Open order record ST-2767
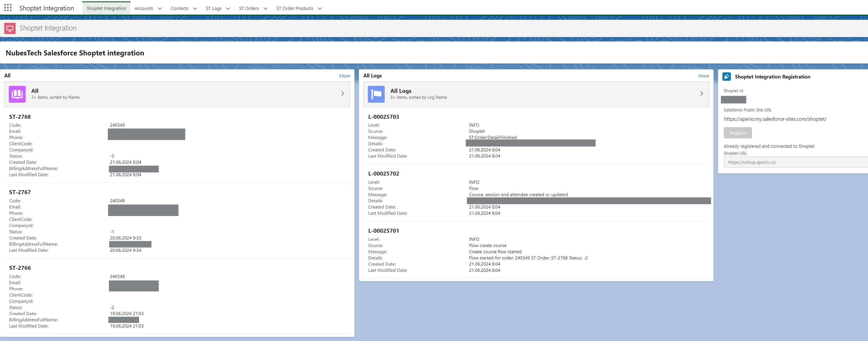The image size is (868, 341). point(20,192)
